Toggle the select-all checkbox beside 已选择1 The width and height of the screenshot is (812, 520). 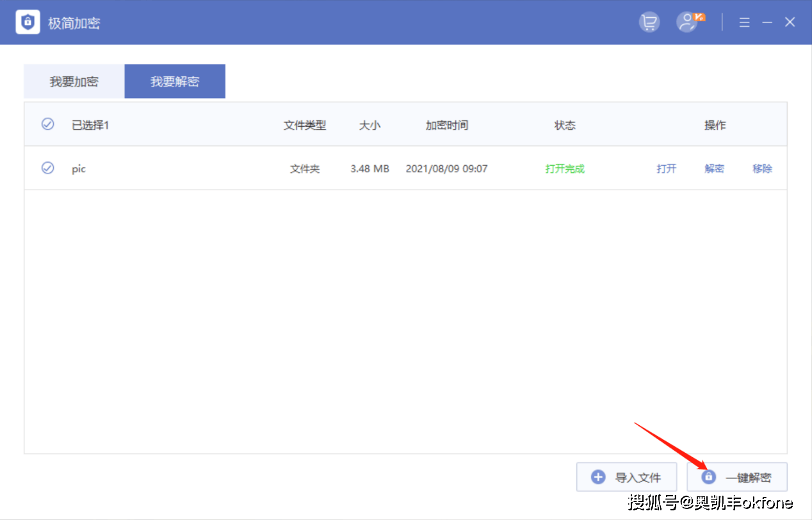(x=48, y=124)
